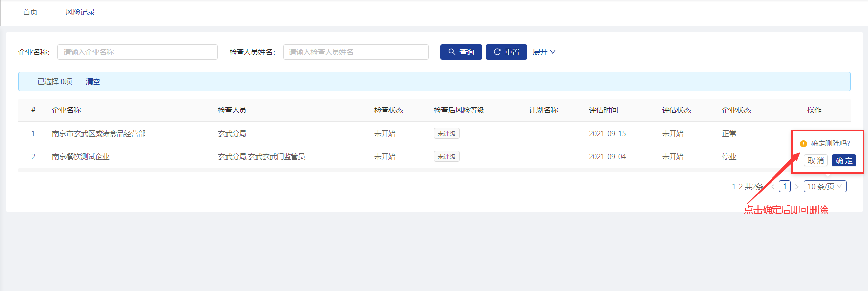Screen dimensions: 868x291
Task: Switch to the 首页 tab
Action: 30,12
